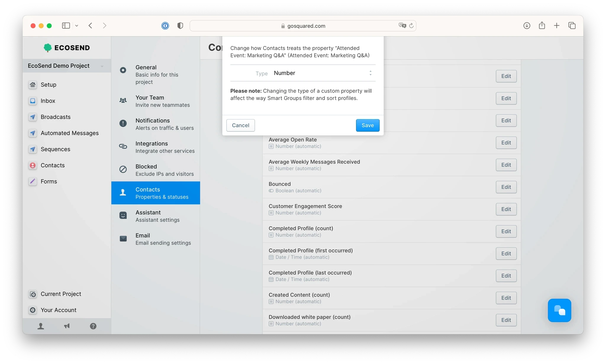The image size is (606, 364).
Task: Click the Safari downloads icon
Action: tap(526, 26)
